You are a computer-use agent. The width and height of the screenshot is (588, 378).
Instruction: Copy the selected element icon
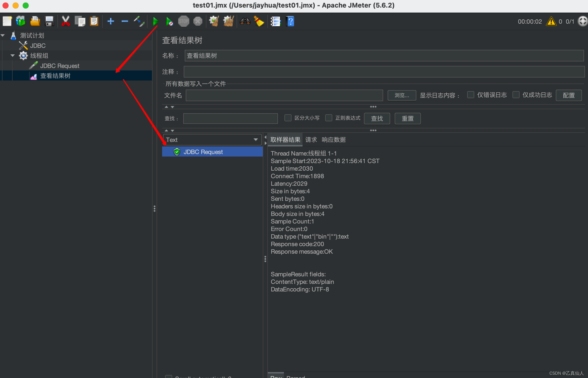tap(80, 21)
